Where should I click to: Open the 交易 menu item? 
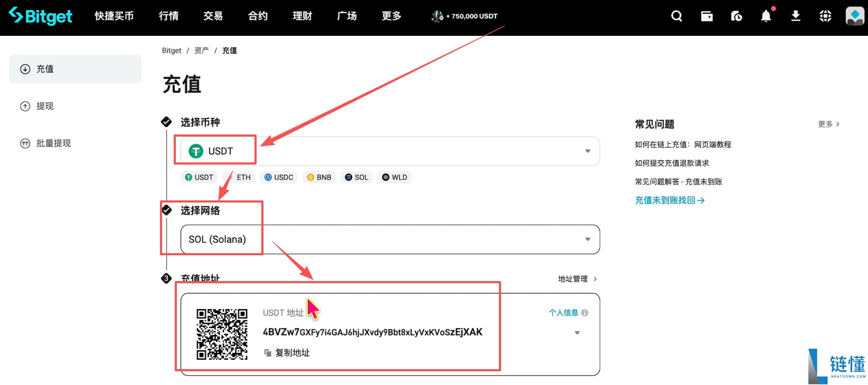(213, 16)
